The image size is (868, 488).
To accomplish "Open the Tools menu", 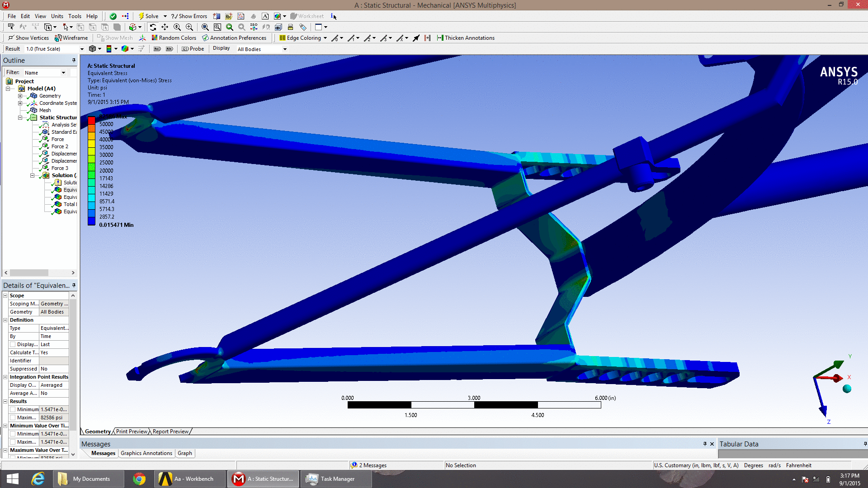I will pos(75,16).
